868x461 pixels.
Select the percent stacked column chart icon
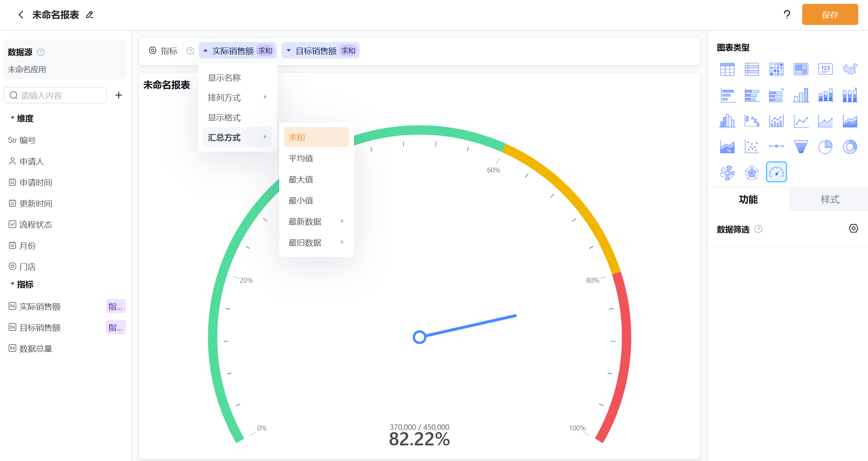tap(850, 95)
